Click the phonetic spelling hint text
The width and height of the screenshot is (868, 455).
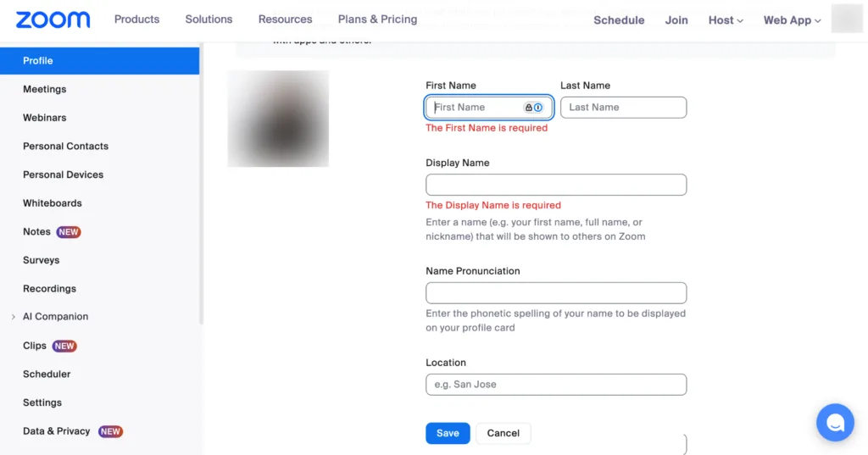556,320
